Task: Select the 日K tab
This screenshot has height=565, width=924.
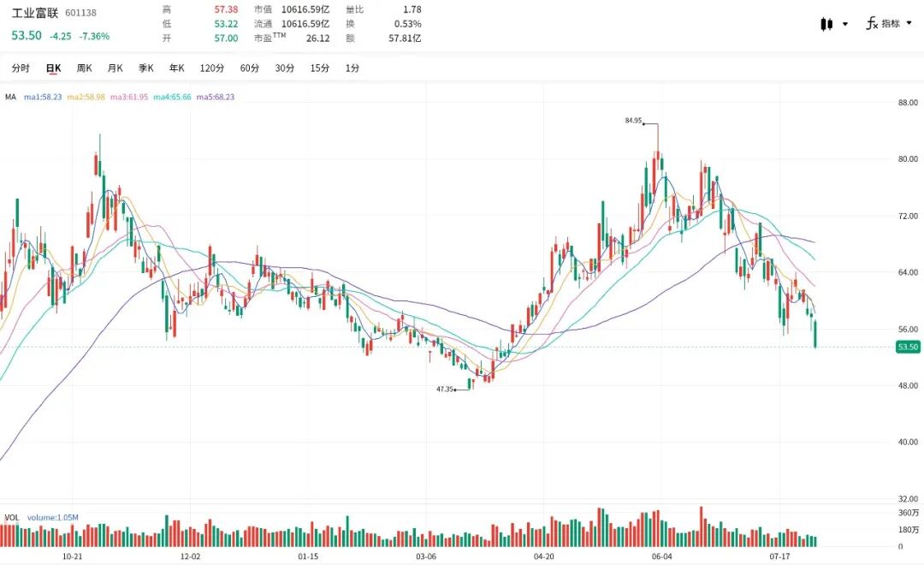Action: 54,68
